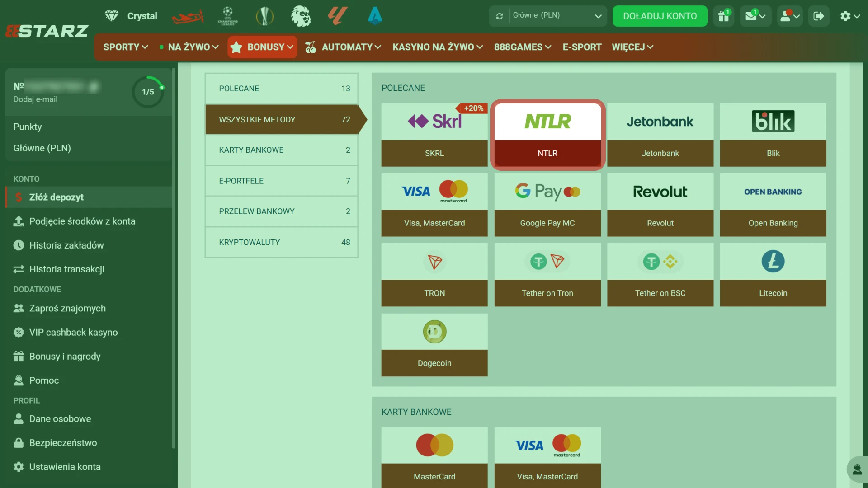Open the settings gear in the top bar
This screenshot has height=488, width=868.
click(x=849, y=16)
